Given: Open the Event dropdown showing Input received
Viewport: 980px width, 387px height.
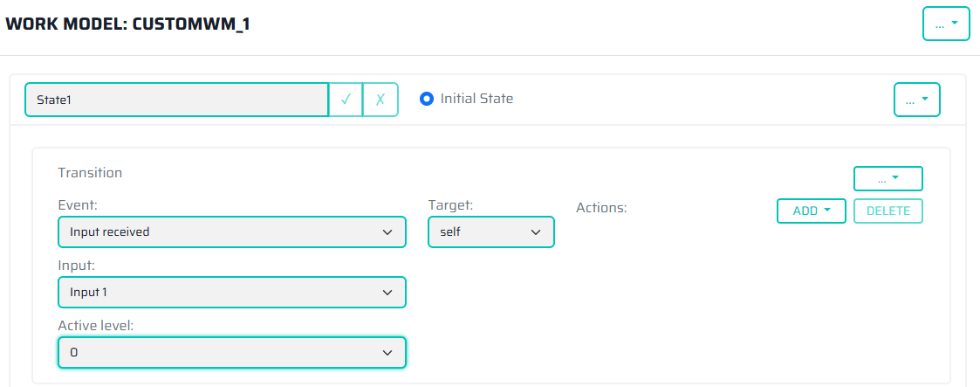Looking at the screenshot, I should coord(231,232).
